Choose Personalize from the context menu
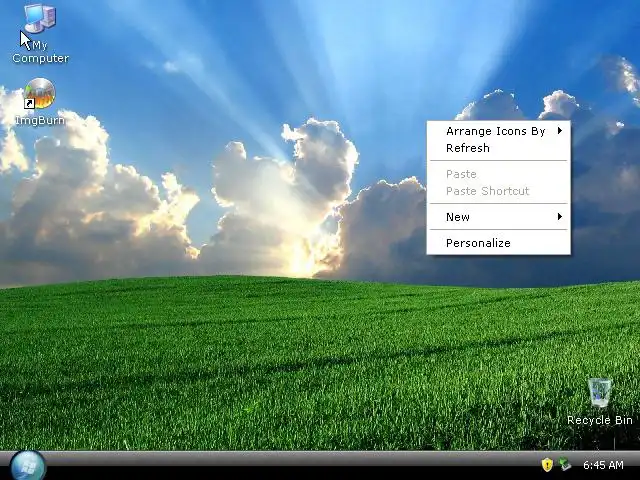 (x=498, y=243)
